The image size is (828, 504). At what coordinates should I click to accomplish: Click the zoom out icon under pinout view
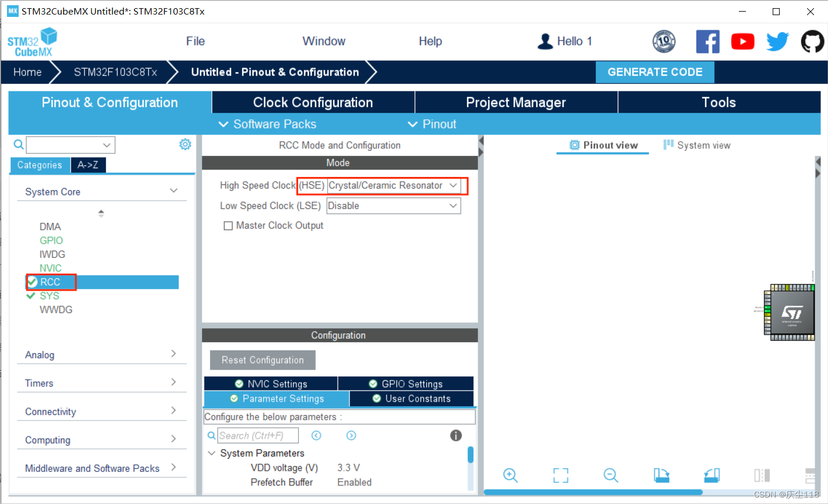tap(611, 475)
